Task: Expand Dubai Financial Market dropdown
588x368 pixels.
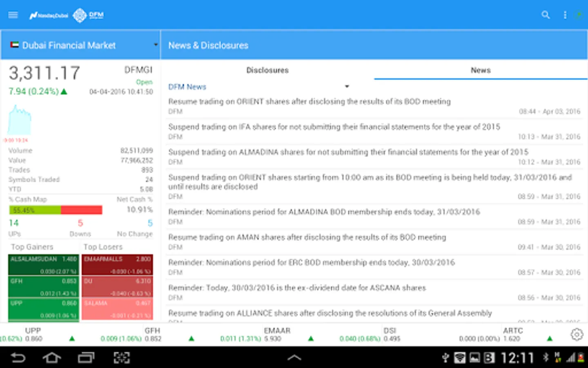Action: pyautogui.click(x=80, y=45)
